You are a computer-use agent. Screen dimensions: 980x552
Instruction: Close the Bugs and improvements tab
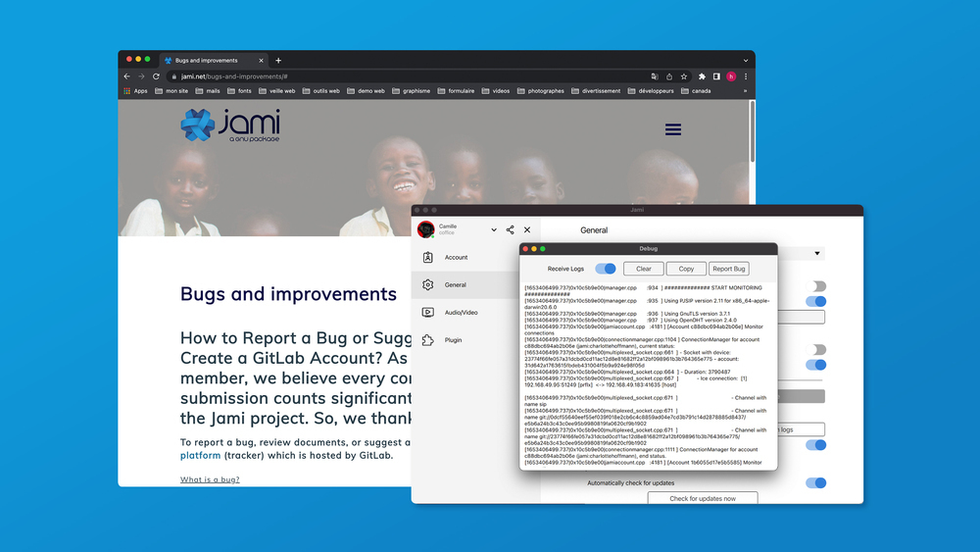pos(262,61)
